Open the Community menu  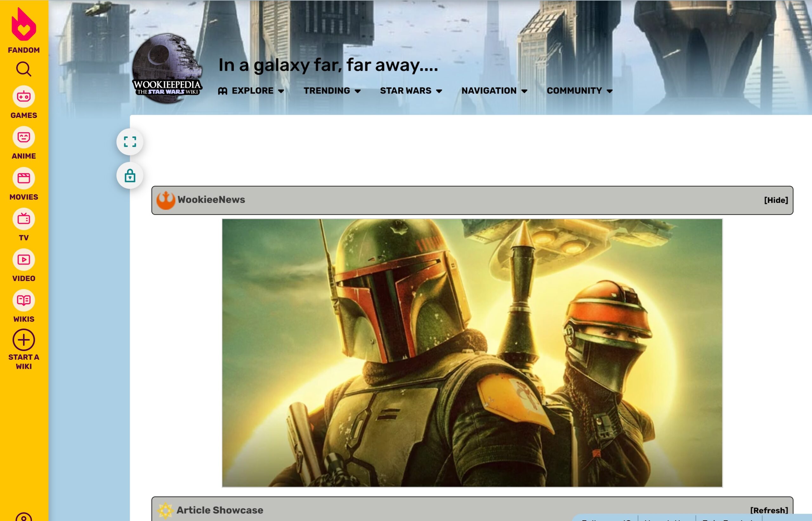point(579,91)
